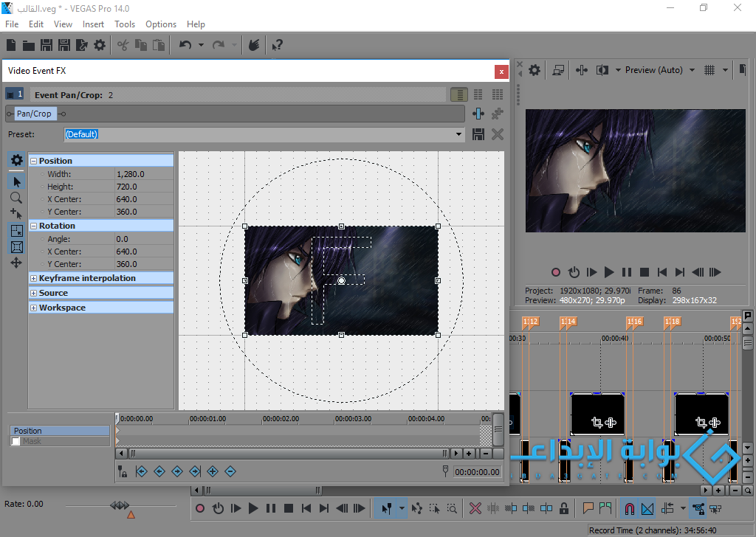Screen dimensions: 756x537
Task: Start Interactive Tutorials hand icon
Action: pyautogui.click(x=254, y=45)
